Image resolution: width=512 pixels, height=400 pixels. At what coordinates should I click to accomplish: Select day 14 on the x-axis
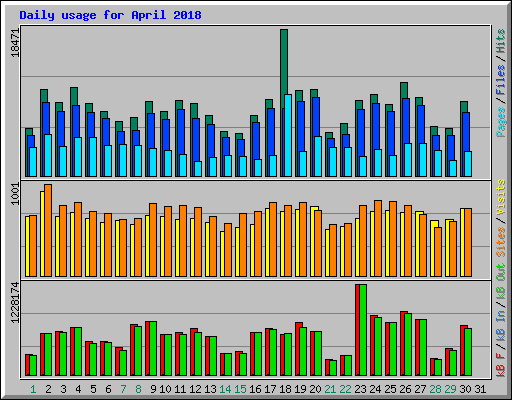[225, 389]
